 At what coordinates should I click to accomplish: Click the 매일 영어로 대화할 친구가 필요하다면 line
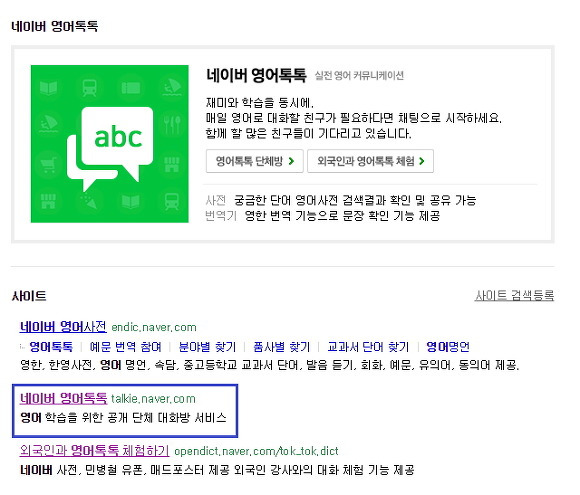(354, 118)
